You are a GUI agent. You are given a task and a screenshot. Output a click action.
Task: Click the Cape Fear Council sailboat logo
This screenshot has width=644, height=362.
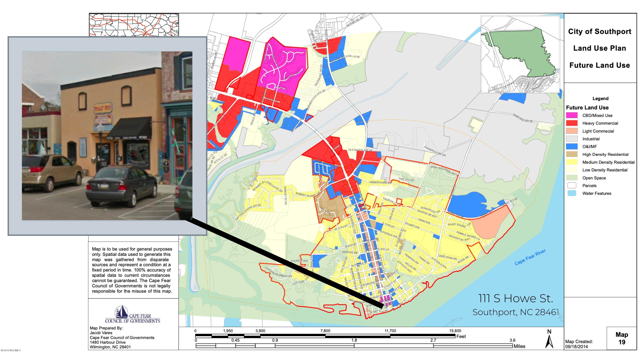132,314
